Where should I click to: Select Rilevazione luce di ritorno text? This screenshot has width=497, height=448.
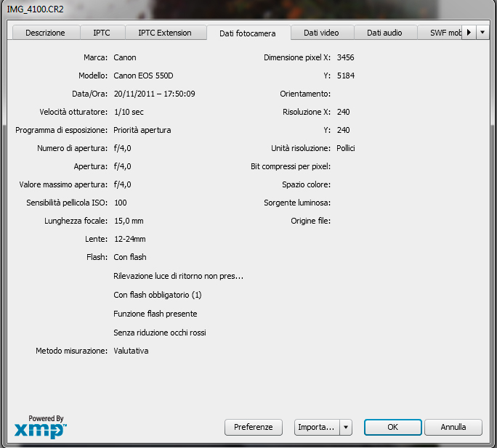pyautogui.click(x=179, y=276)
